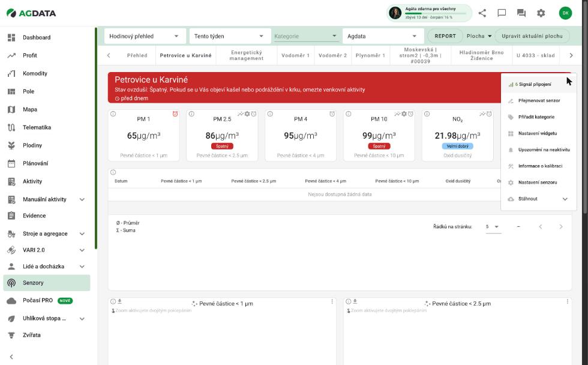Screen dimensions: 588x365
Task: Show the trend chart icon on PM 10 card
Action: coord(397,113)
